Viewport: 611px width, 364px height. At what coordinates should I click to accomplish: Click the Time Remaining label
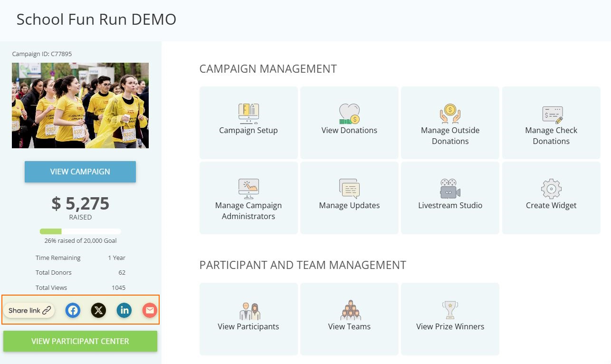tap(58, 258)
